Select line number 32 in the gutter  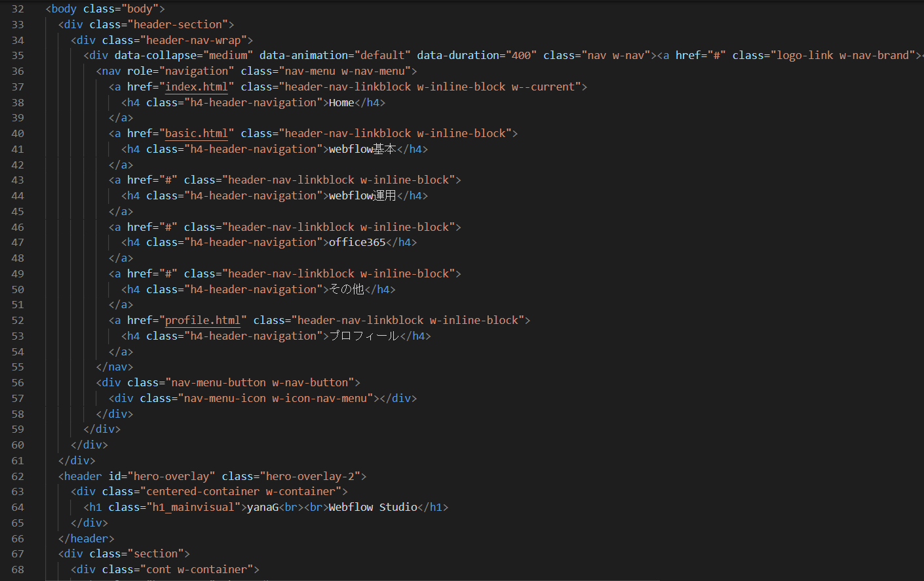(x=18, y=9)
